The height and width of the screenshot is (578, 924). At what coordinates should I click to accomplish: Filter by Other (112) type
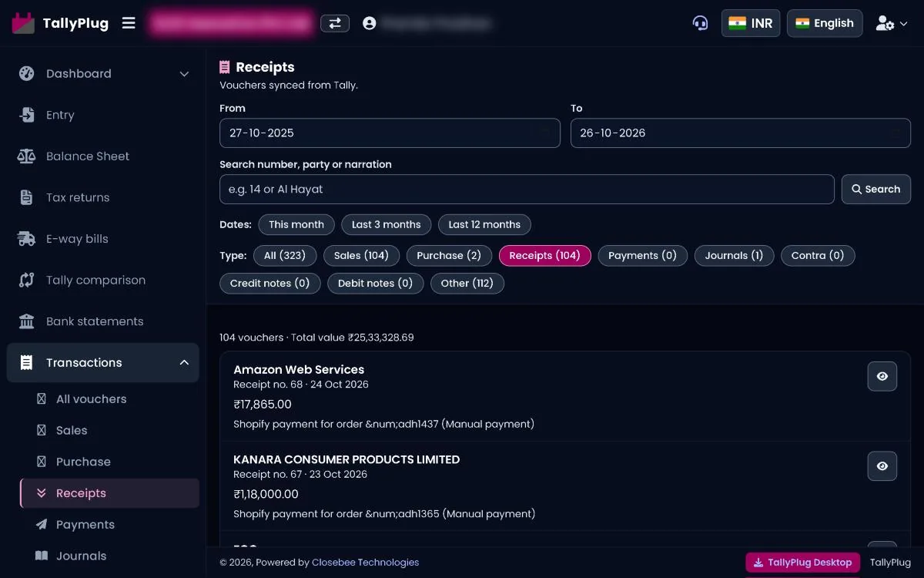tap(467, 284)
